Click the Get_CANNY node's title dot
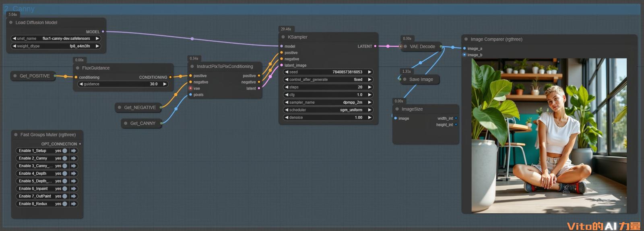Viewport: 644px width, 231px height. pos(126,123)
